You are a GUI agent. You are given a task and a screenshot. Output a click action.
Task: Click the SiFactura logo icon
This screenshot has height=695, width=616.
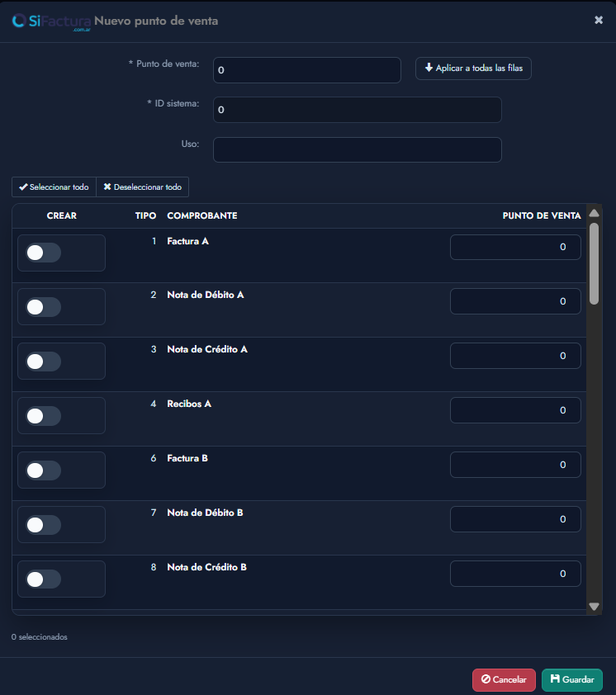[19, 21]
